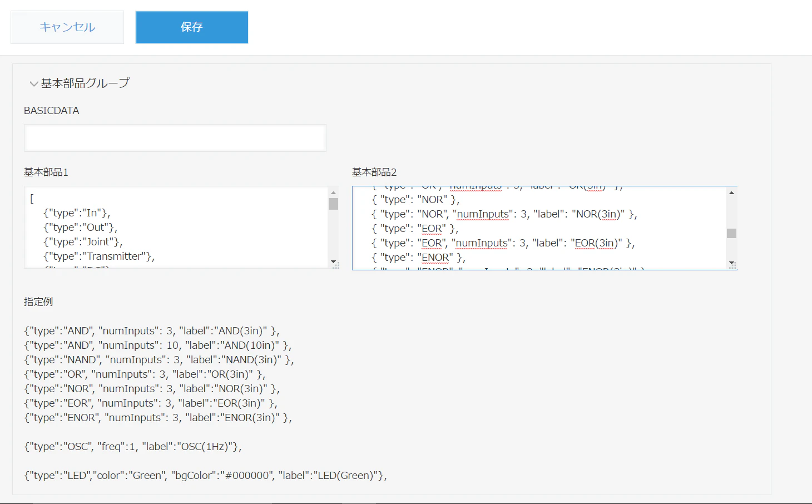Viewport: 812px width, 504px height.
Task: Click the 基本部品2 resize handle
Action: click(733, 266)
